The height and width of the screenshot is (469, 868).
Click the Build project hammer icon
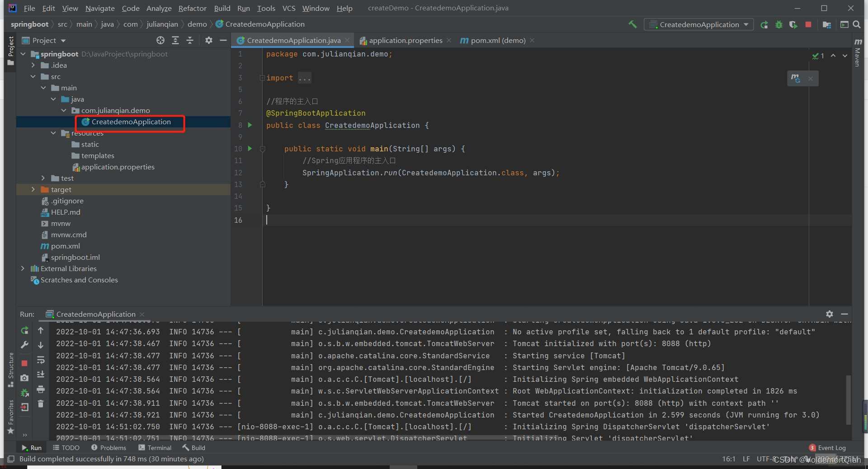[632, 24]
